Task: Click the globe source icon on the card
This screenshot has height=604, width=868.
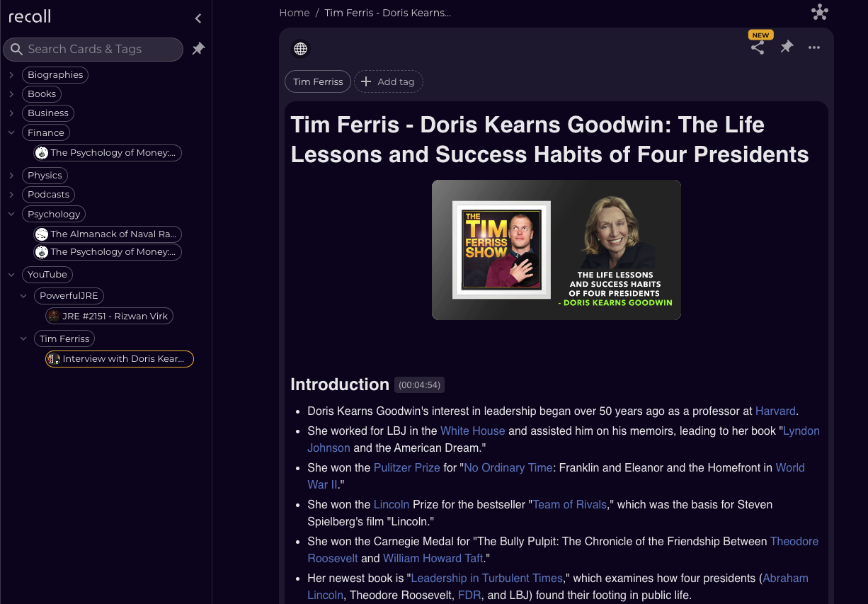Action: pos(300,48)
